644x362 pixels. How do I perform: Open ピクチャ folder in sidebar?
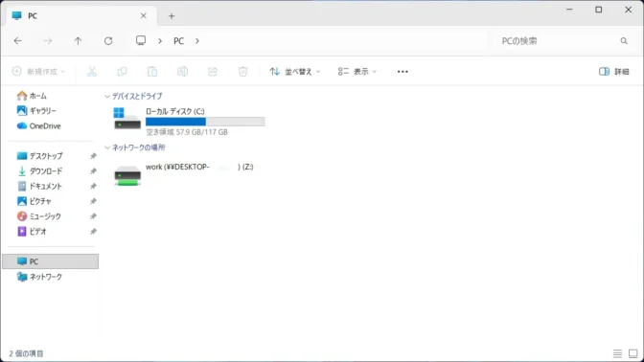click(x=34, y=201)
